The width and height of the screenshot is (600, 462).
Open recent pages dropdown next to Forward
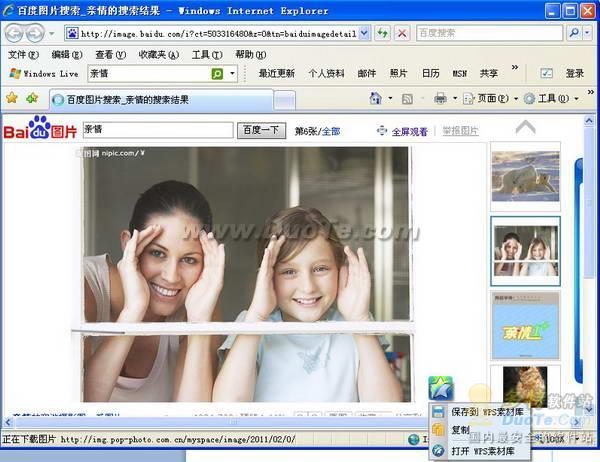tap(52, 34)
